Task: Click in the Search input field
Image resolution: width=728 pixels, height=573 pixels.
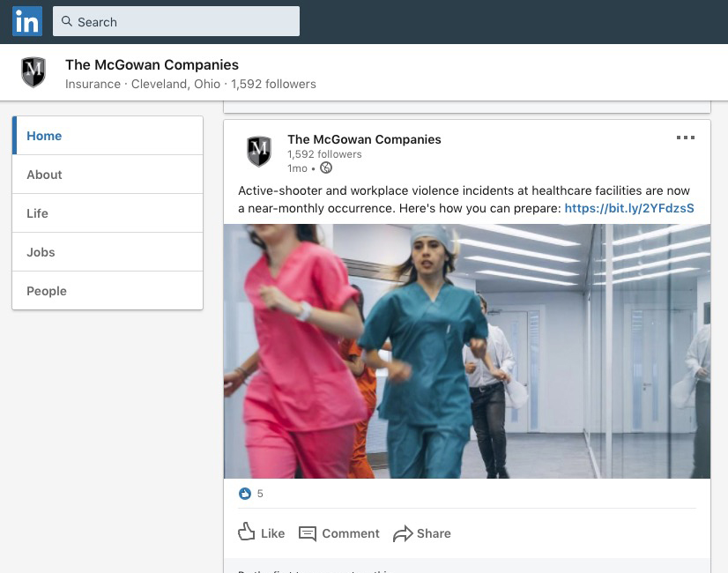Action: (176, 21)
